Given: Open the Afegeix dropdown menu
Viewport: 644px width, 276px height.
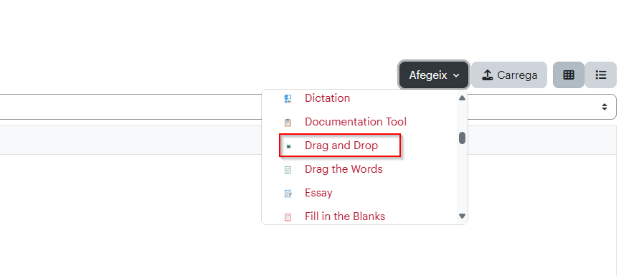Looking at the screenshot, I should tap(434, 75).
